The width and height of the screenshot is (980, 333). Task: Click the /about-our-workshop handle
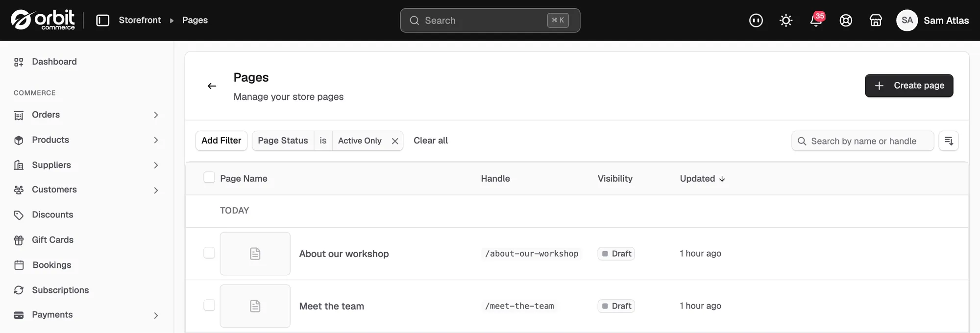pos(532,254)
